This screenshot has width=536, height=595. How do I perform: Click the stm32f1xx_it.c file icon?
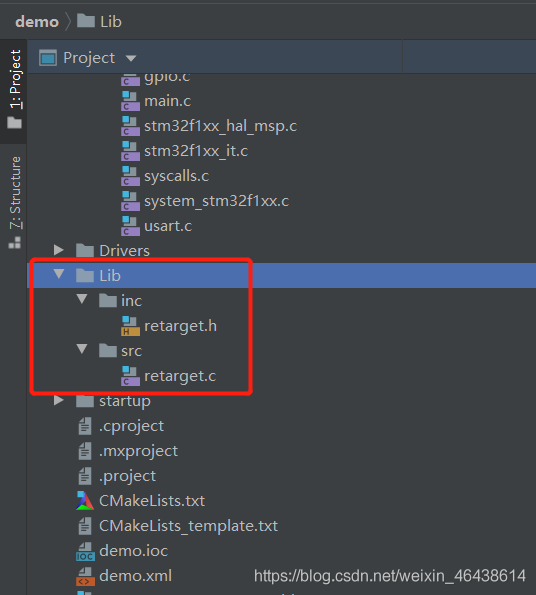point(130,151)
